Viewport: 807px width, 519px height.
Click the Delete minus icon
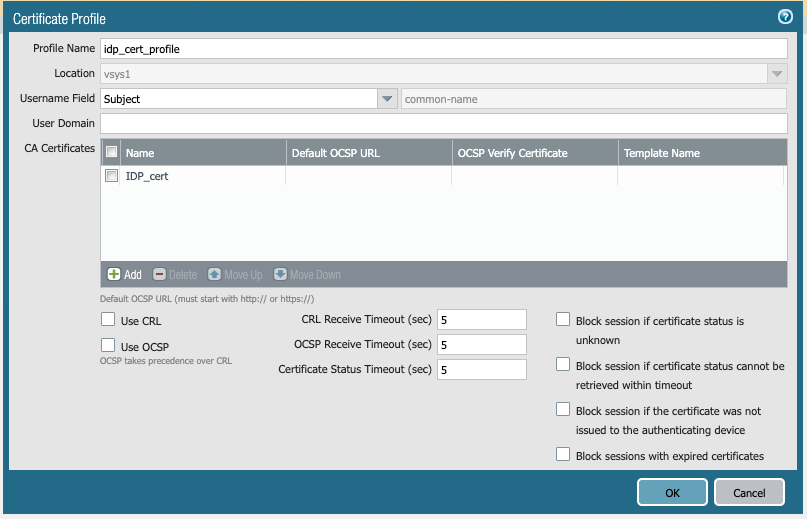coord(159,274)
